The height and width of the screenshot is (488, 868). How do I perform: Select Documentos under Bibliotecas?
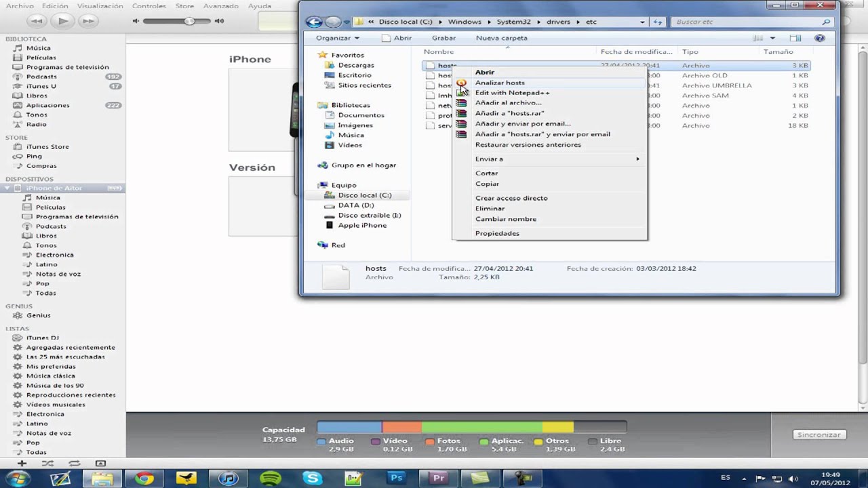pyautogui.click(x=361, y=115)
